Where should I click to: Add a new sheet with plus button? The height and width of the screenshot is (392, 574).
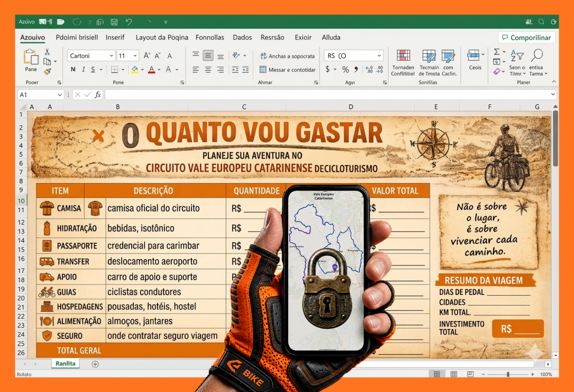[x=95, y=364]
